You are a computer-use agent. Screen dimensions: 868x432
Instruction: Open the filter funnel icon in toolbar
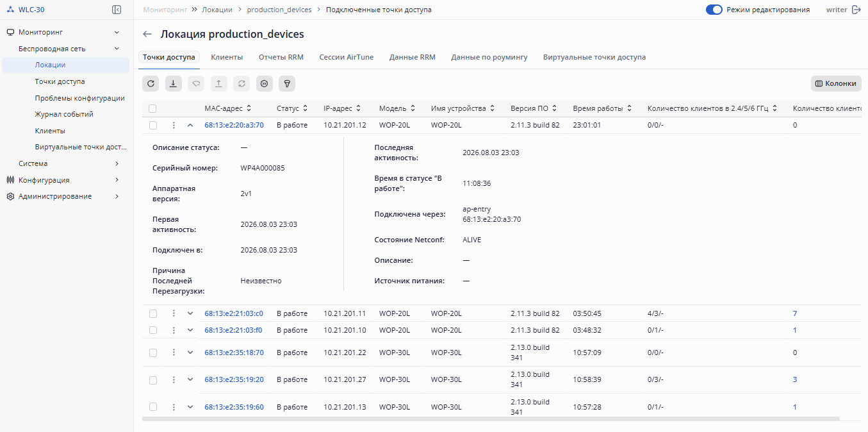pos(288,83)
